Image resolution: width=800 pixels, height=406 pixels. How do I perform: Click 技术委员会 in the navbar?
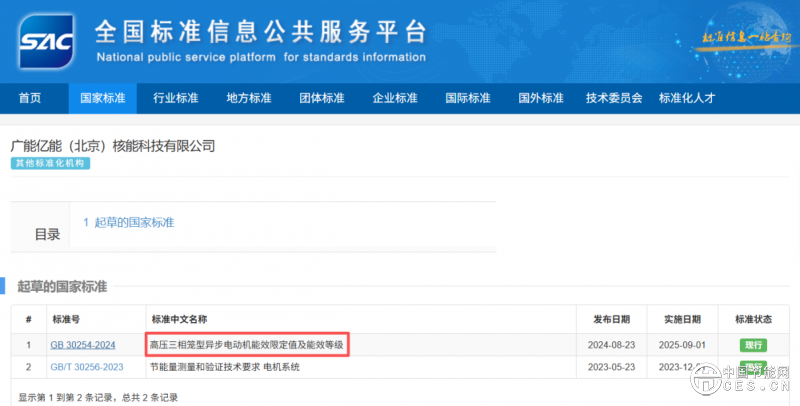[x=613, y=98]
